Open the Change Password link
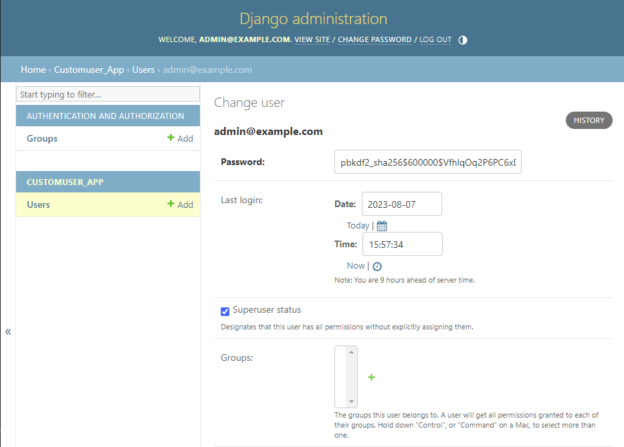 [374, 40]
